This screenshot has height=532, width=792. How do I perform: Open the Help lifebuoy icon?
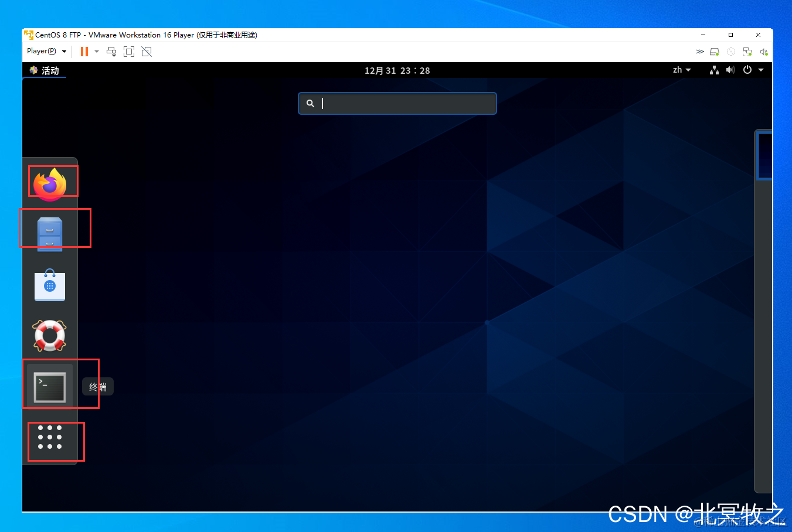point(50,336)
